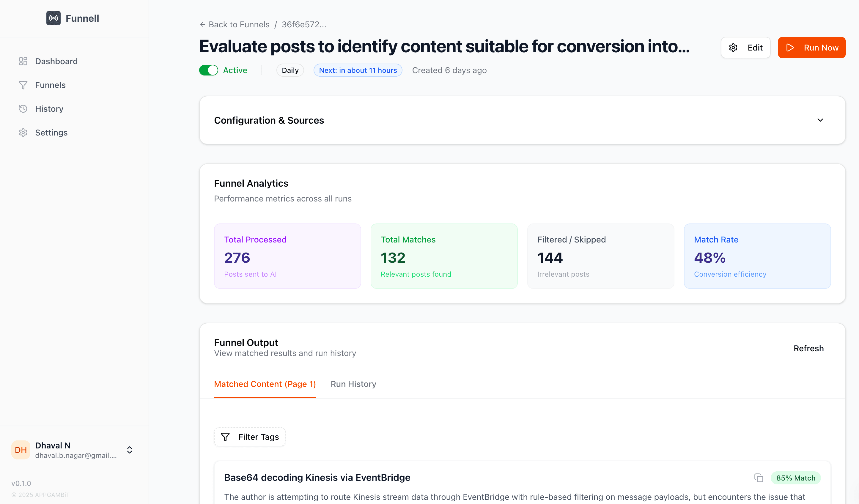Image resolution: width=859 pixels, height=504 pixels.
Task: Switch to the Run History tab
Action: [x=353, y=384]
